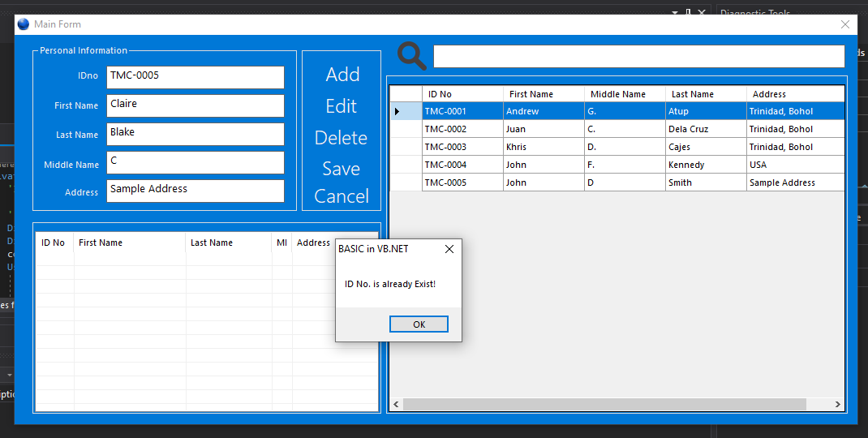The image size is (868, 438).
Task: Click the Cancel button
Action: click(x=342, y=196)
